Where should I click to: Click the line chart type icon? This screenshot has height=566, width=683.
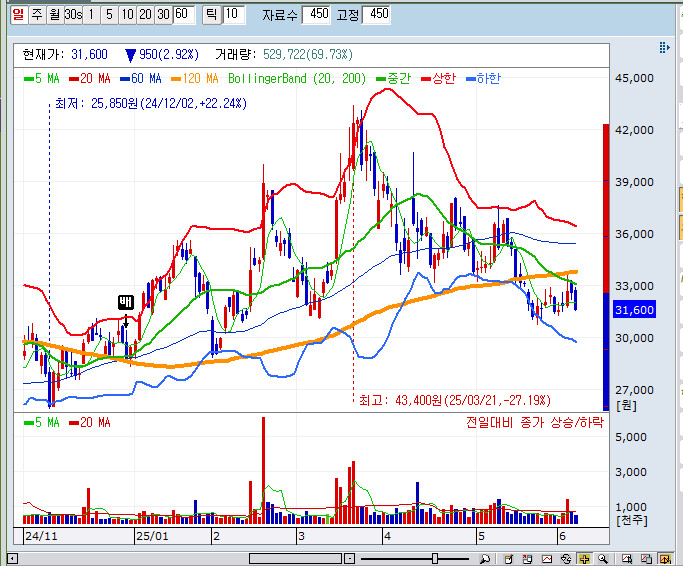click(x=547, y=559)
